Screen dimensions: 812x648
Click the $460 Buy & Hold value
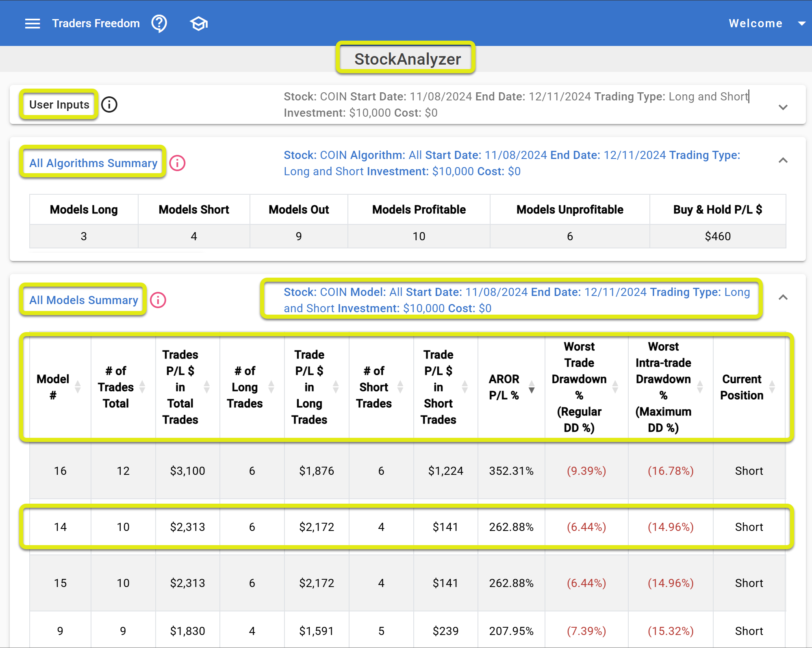[x=718, y=236]
